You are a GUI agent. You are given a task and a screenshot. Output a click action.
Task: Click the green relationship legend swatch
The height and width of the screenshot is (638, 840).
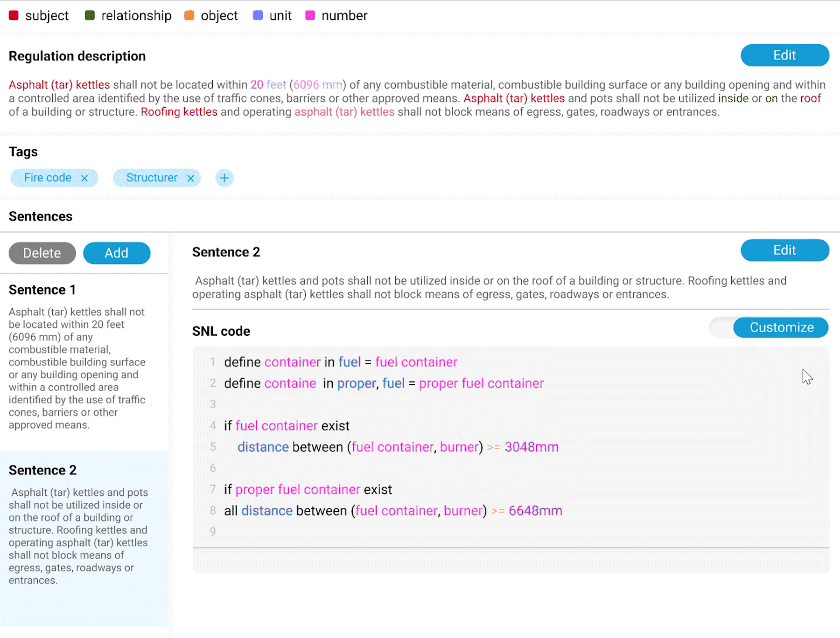click(x=90, y=15)
